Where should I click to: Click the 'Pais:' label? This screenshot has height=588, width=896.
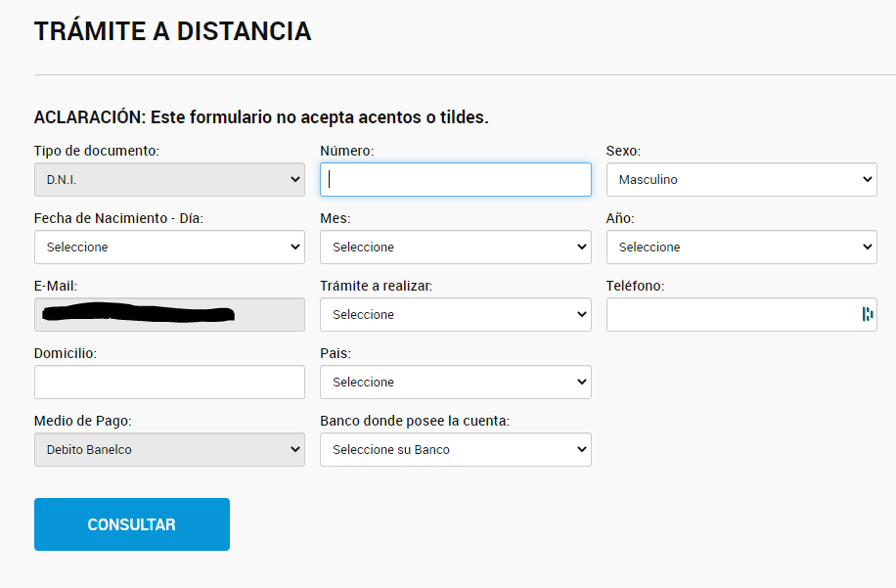point(336,353)
